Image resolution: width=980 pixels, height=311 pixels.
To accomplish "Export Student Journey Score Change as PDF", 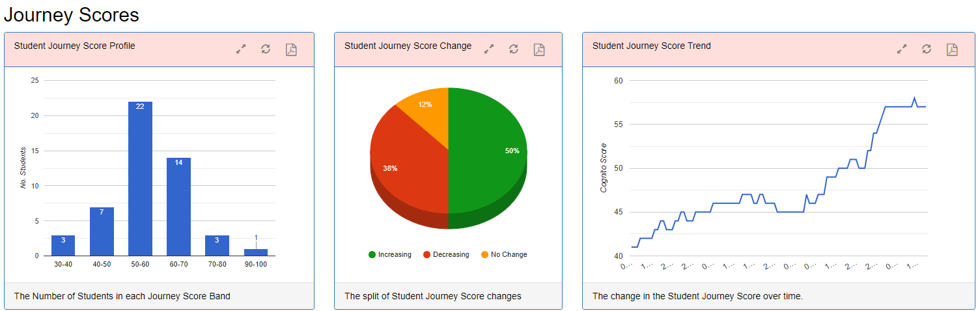I will pyautogui.click(x=539, y=50).
